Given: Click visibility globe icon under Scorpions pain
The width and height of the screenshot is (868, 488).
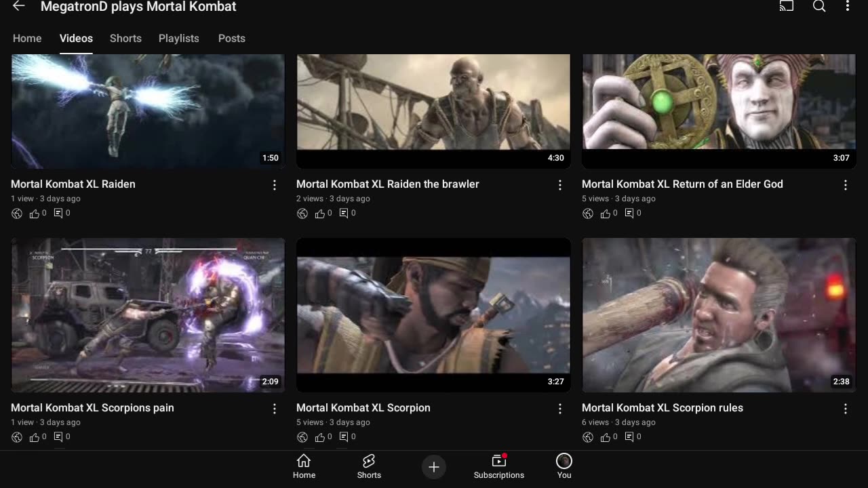Looking at the screenshot, I should [17, 437].
